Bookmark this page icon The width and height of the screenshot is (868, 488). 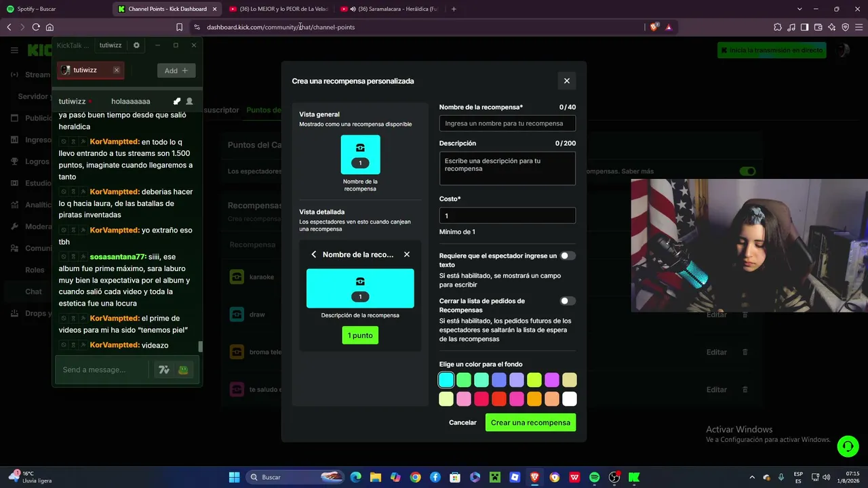pos(179,27)
